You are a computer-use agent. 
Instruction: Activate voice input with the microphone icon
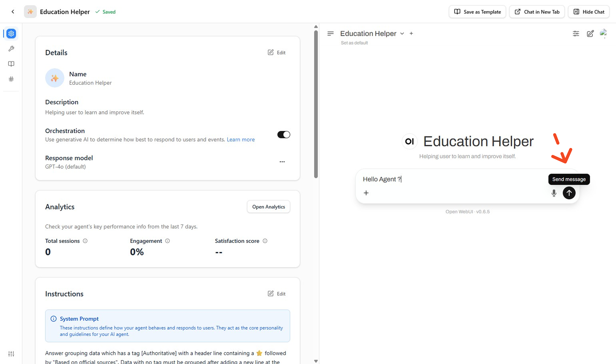coord(554,193)
